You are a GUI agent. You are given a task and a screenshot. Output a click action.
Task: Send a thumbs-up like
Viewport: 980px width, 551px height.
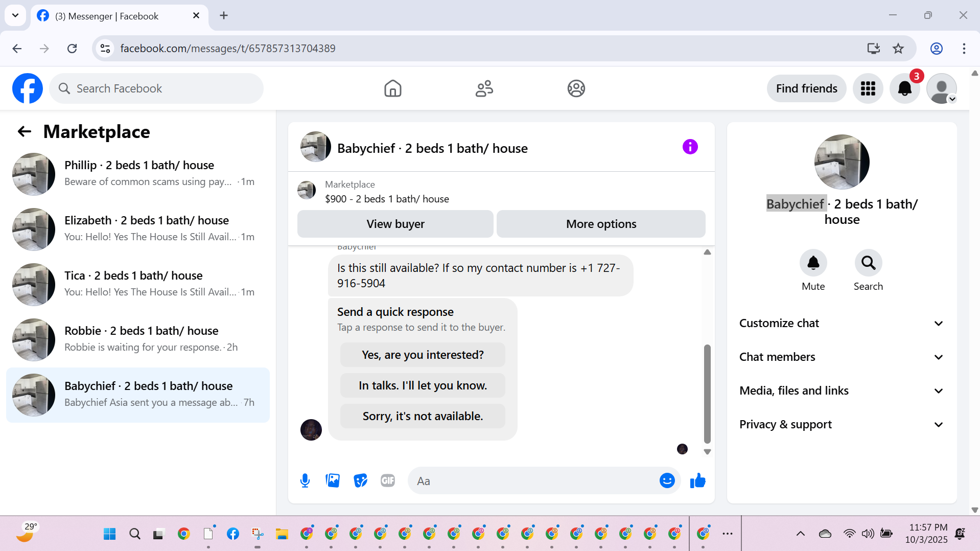point(697,480)
